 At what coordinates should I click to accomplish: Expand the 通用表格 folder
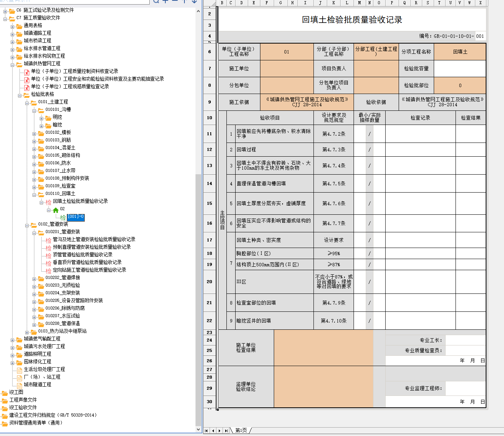(x=13, y=27)
